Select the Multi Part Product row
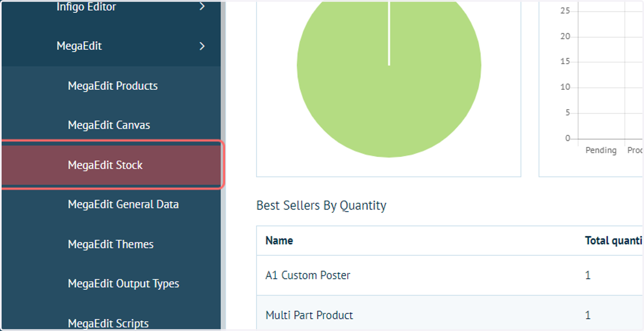644x331 pixels. [x=450, y=313]
